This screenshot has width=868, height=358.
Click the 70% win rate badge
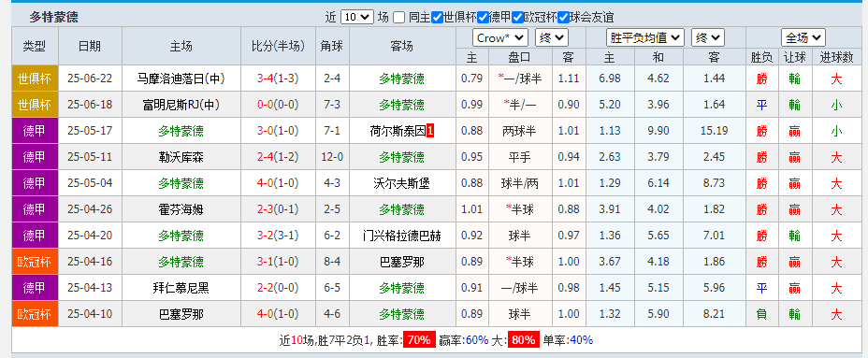[x=418, y=339]
